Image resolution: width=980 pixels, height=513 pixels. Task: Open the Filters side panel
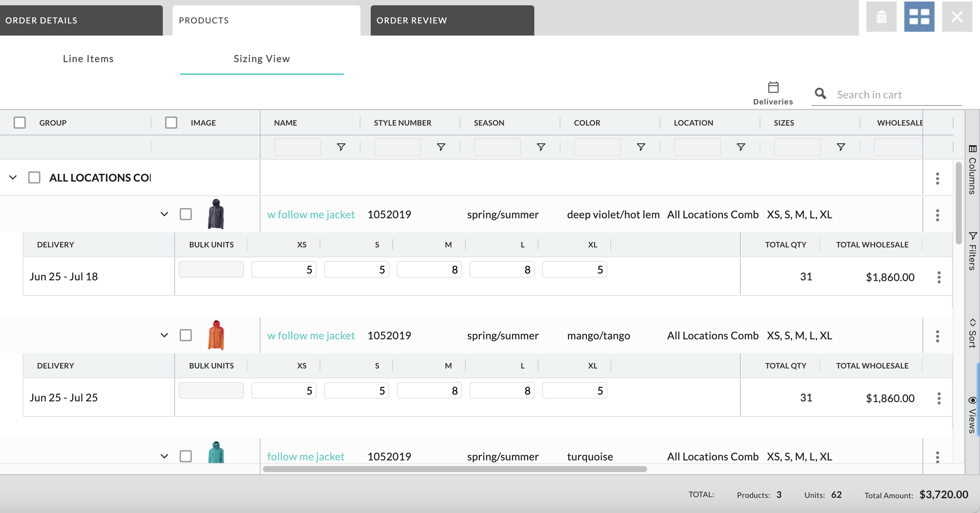tap(972, 251)
